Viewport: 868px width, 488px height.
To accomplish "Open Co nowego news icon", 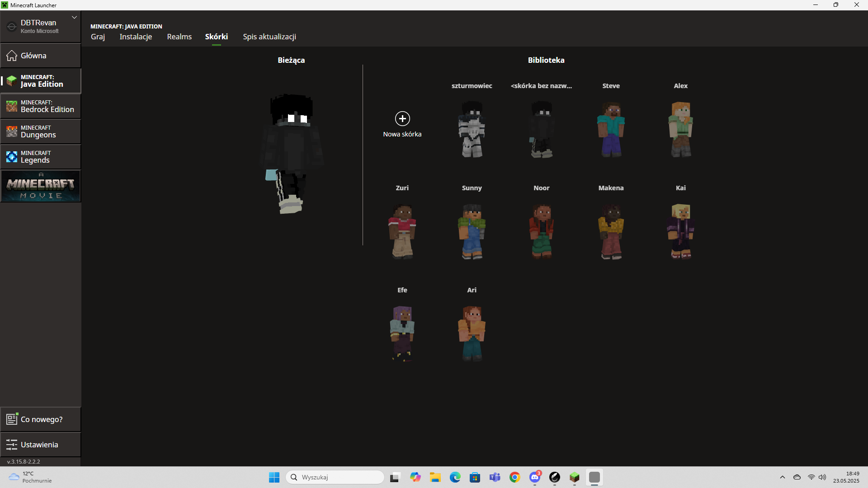I will (12, 419).
